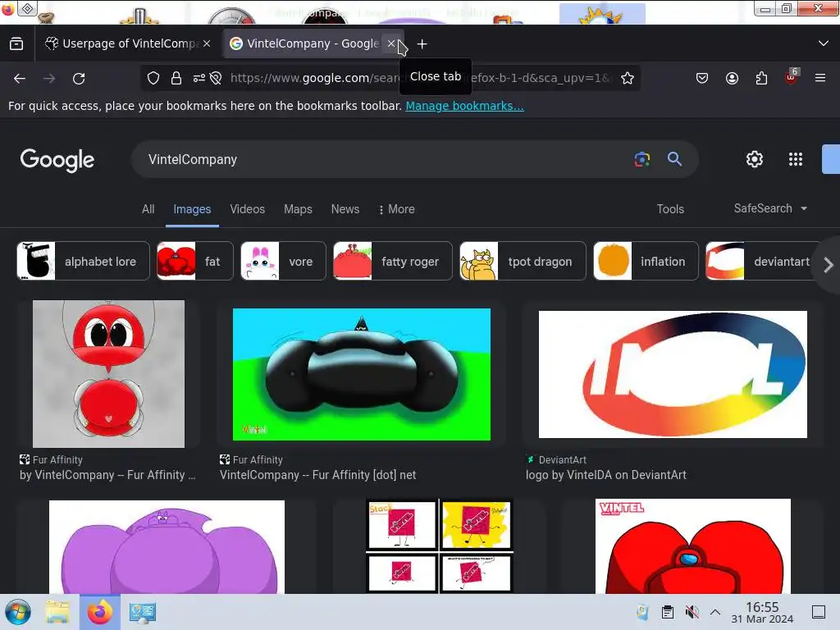Open the black blob on green image

point(362,374)
